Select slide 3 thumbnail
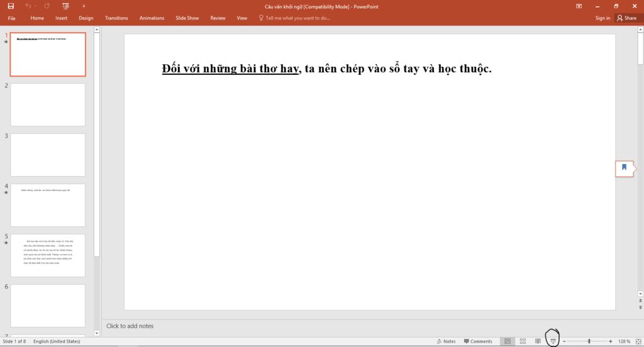 pos(48,155)
